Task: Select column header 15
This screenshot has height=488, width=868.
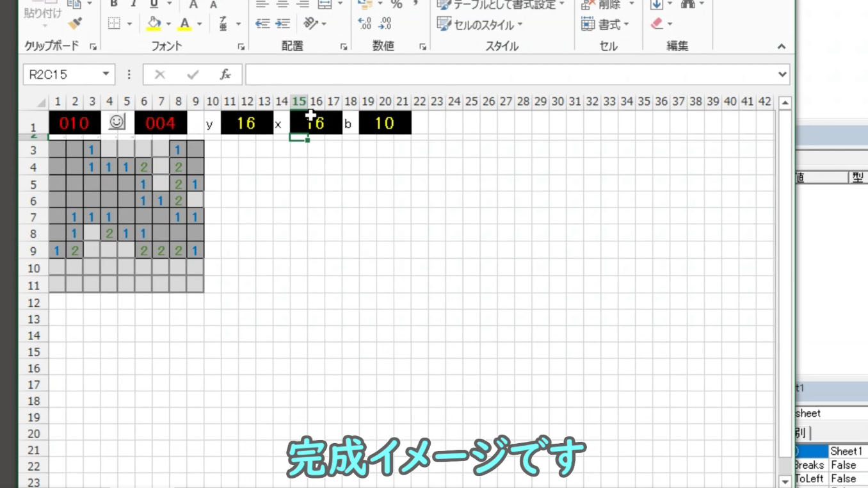Action: pos(298,101)
